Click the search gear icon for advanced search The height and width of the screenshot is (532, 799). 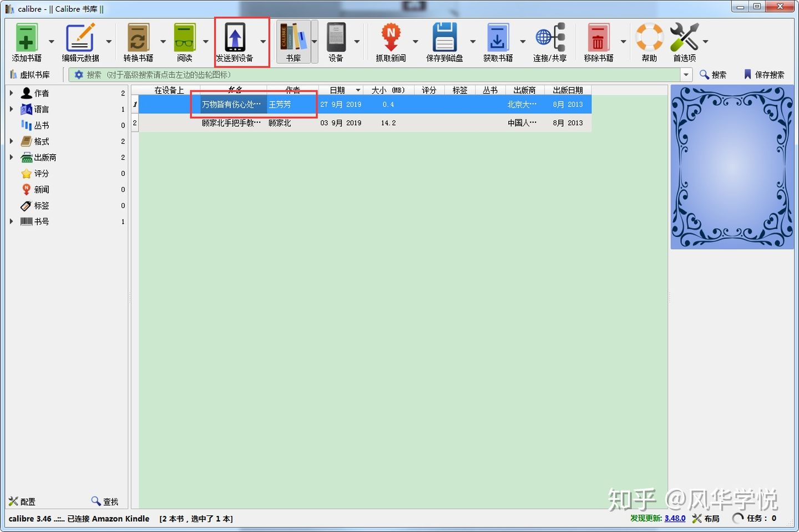pos(79,75)
